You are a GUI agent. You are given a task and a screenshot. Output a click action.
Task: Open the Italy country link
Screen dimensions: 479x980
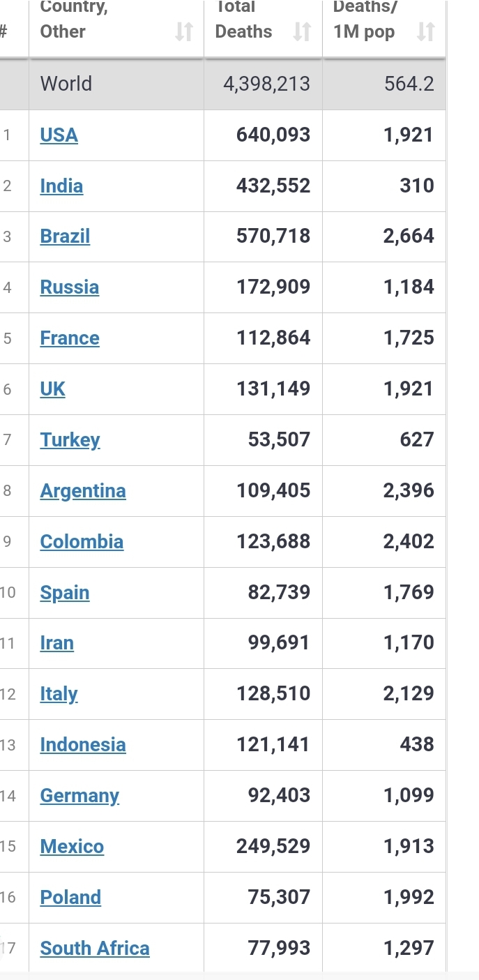point(59,694)
